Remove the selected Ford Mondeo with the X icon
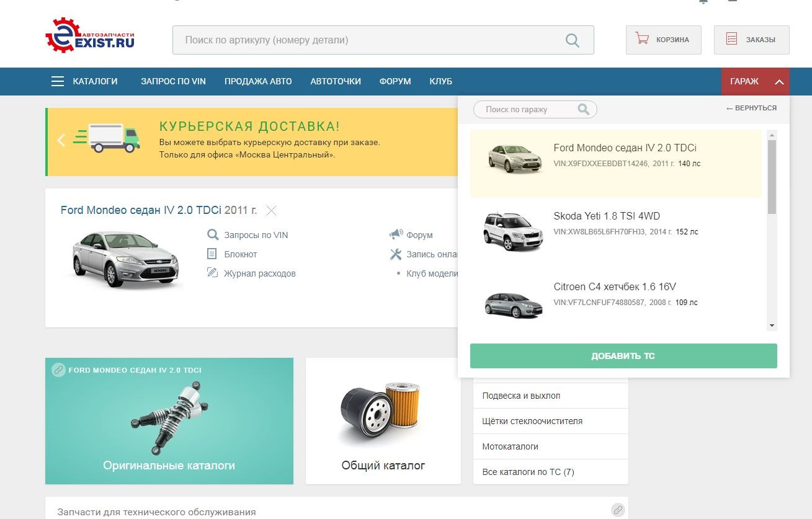812x519 pixels. [x=271, y=211]
